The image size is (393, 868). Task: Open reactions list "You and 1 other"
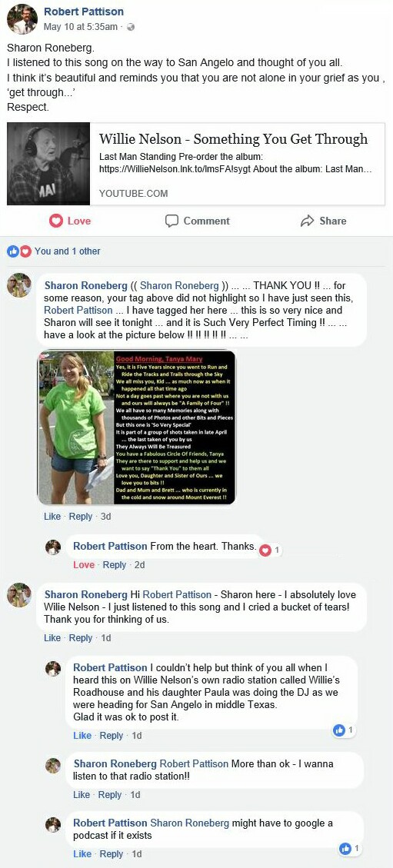tap(68, 251)
